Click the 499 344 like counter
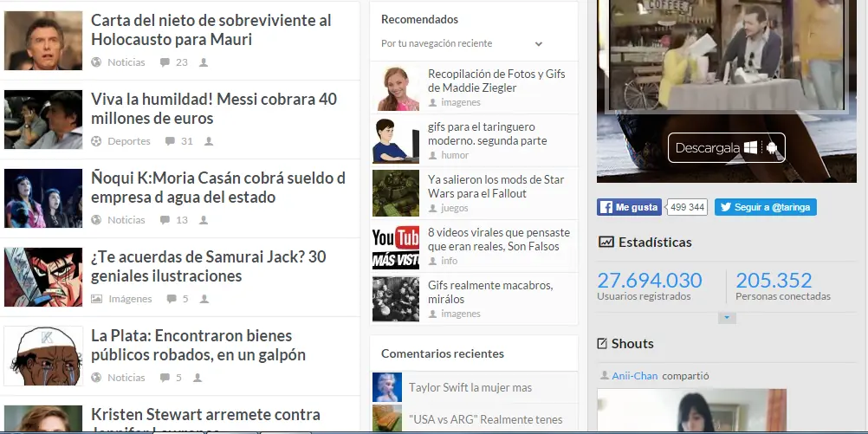 click(687, 207)
